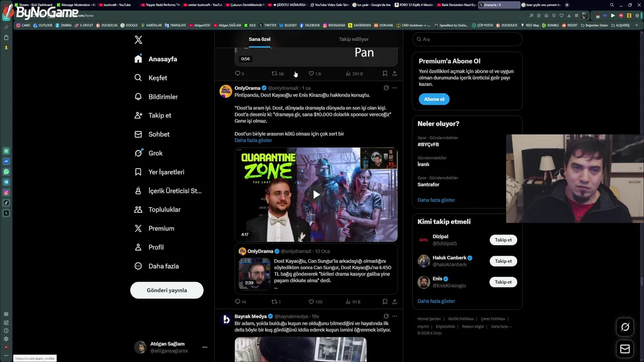The height and width of the screenshot is (362, 644).
Task: Show more suggestions under Kimi takip etmeli
Action: (436, 301)
